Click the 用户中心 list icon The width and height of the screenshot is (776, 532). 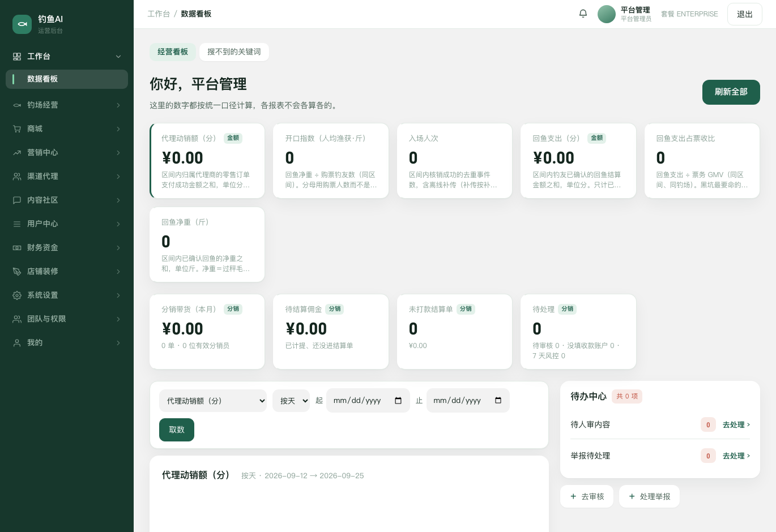(x=17, y=224)
